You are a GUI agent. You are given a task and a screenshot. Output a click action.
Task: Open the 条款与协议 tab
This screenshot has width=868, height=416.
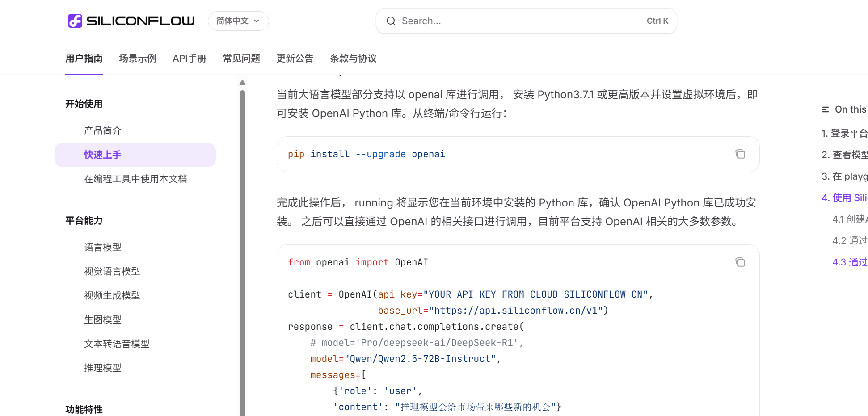coord(353,59)
